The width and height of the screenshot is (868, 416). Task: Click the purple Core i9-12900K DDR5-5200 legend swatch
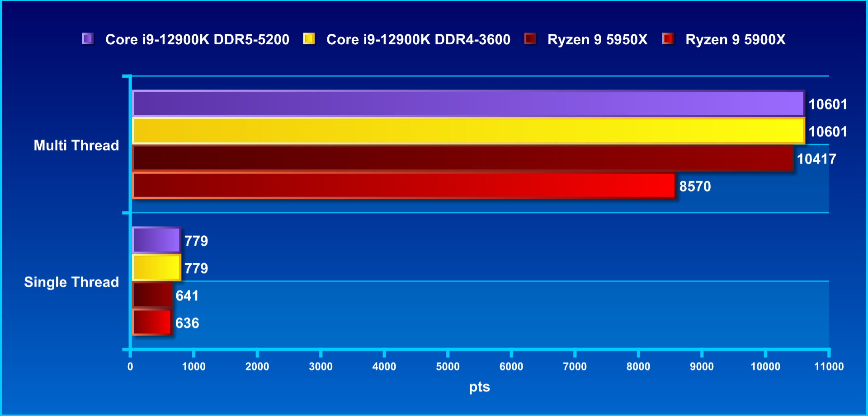click(88, 39)
